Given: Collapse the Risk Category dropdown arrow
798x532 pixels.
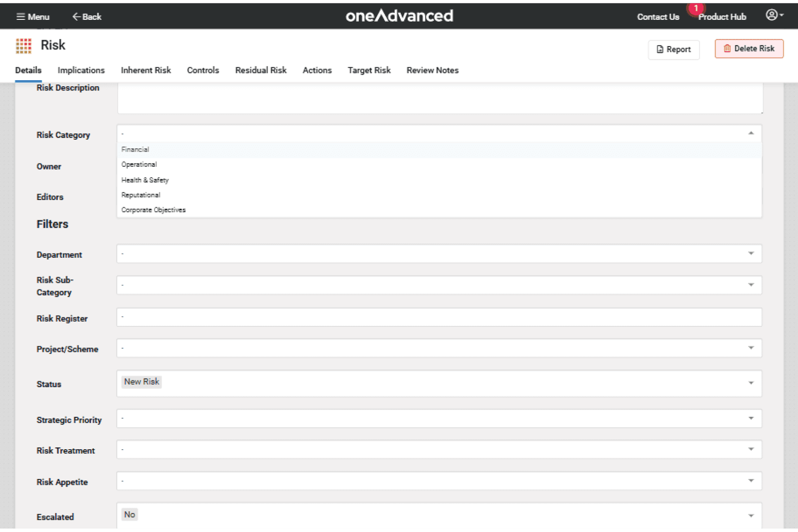Looking at the screenshot, I should coord(751,133).
